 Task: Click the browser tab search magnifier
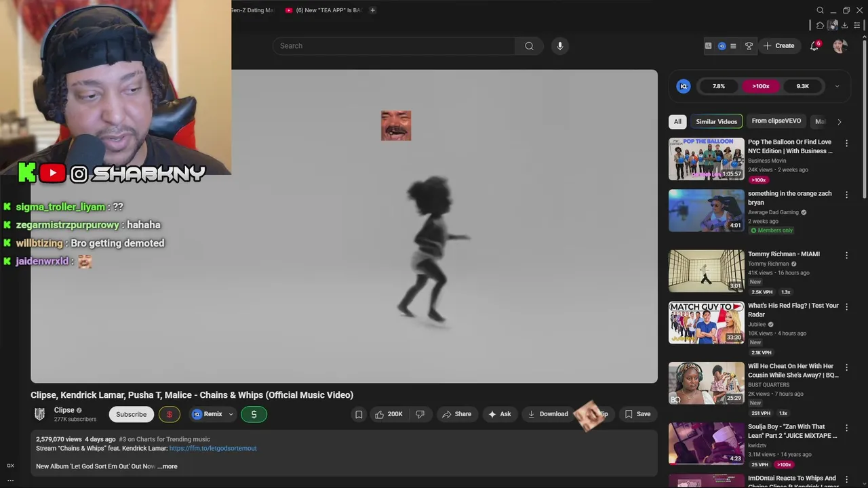[820, 10]
